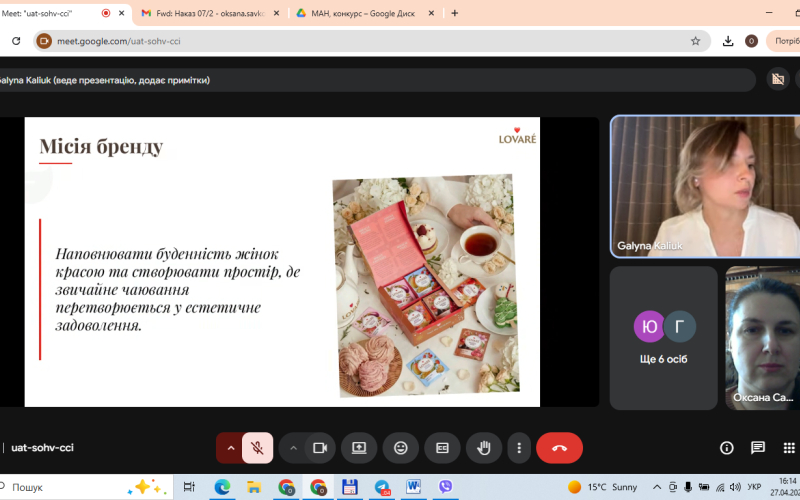Click the Потрібно update button
The height and width of the screenshot is (500, 800).
tap(784, 41)
